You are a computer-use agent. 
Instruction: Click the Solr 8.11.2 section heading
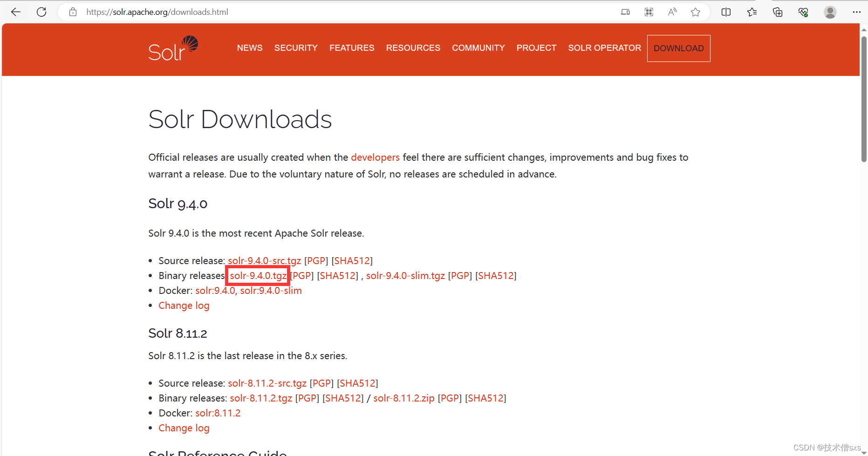click(178, 333)
